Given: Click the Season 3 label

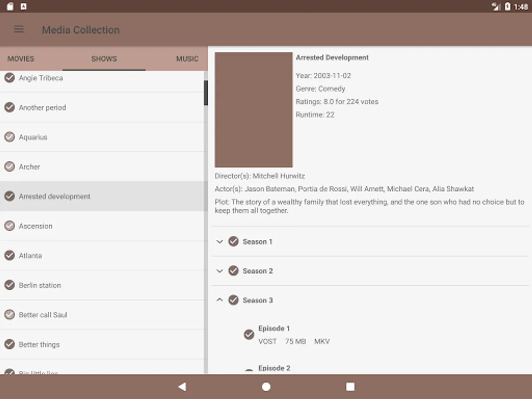Looking at the screenshot, I should 258,300.
